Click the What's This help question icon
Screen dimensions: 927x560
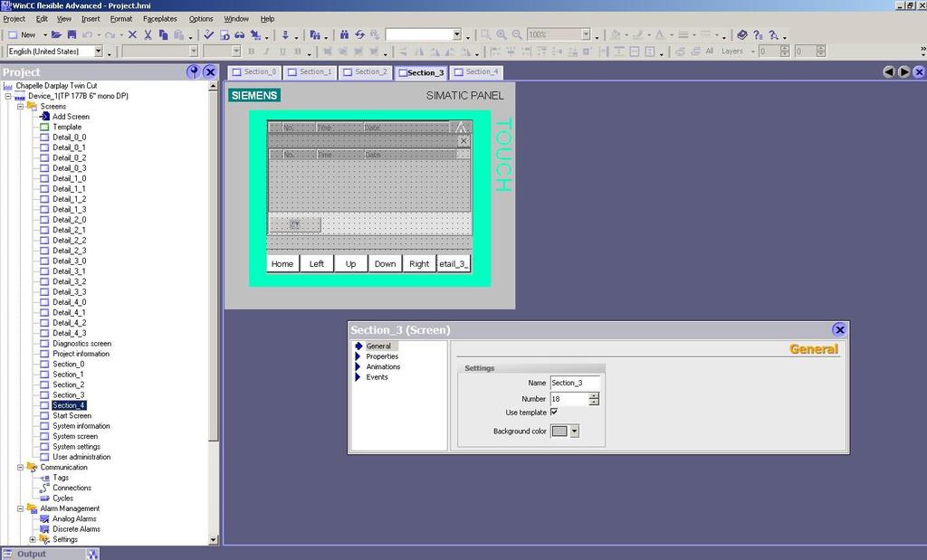coord(758,35)
